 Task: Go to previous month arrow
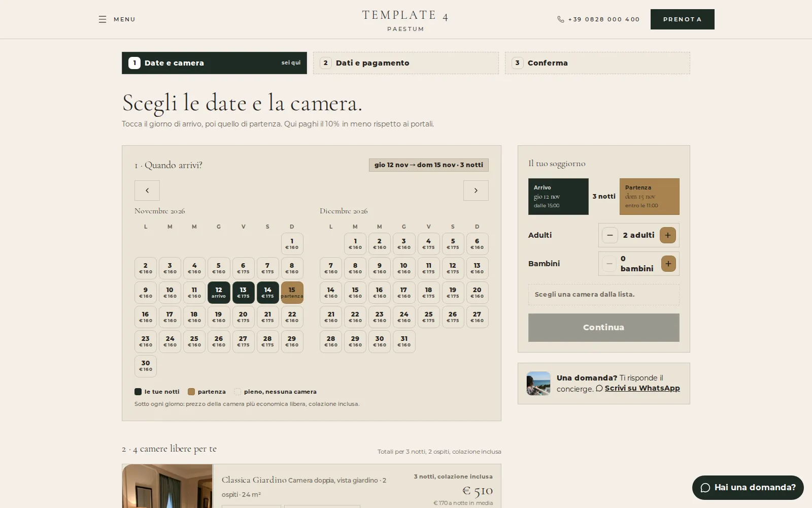[147, 190]
